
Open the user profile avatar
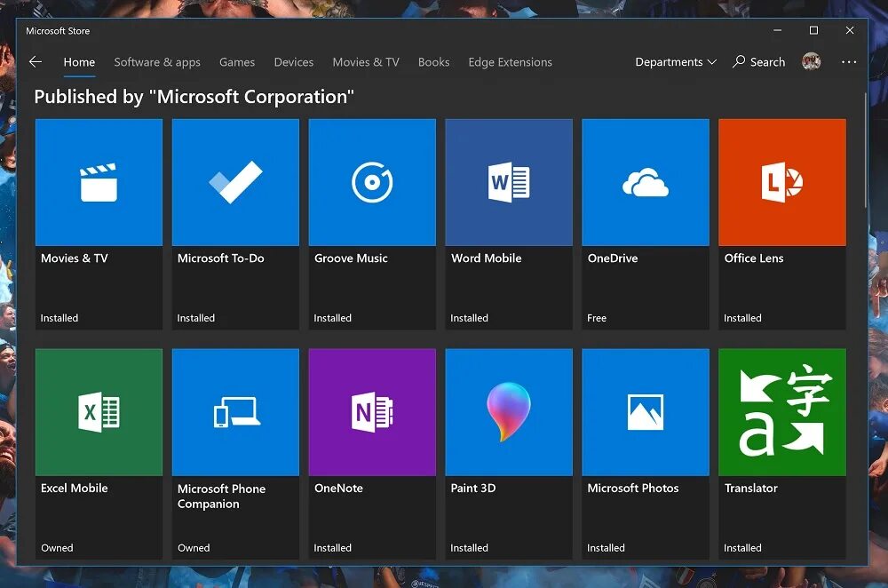[811, 61]
